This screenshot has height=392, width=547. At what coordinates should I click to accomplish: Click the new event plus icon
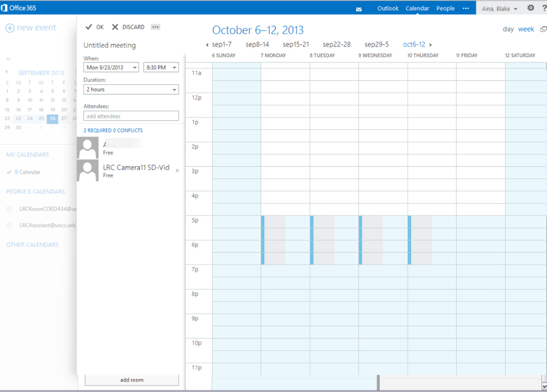point(10,28)
